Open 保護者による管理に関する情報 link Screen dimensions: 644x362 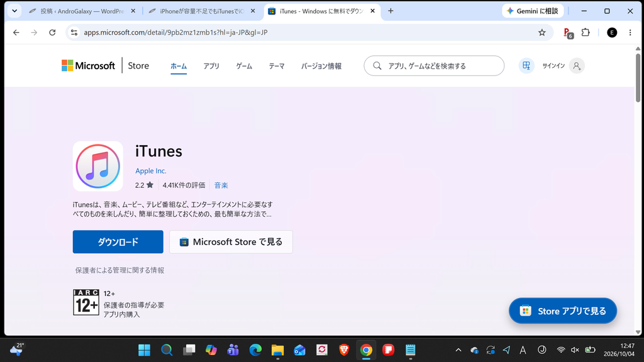coord(119,270)
